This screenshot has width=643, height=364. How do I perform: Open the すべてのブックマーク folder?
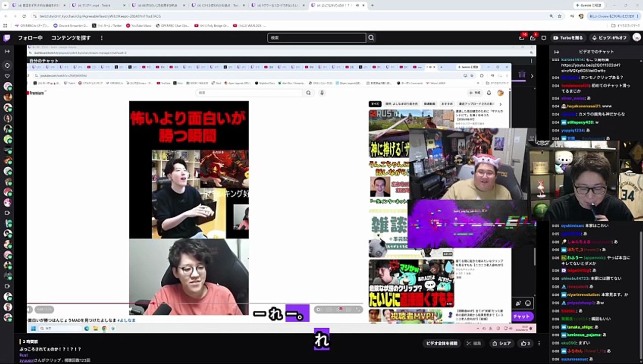626,25
